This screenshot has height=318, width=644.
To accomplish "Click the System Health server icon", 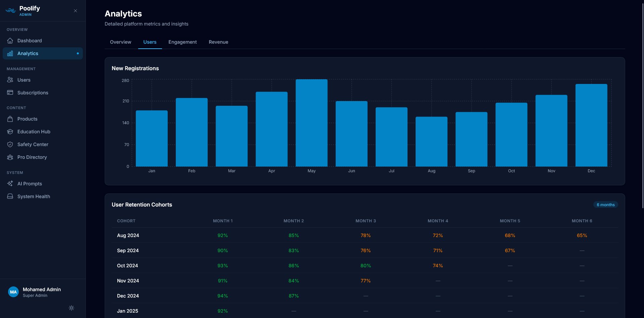I will [10, 196].
